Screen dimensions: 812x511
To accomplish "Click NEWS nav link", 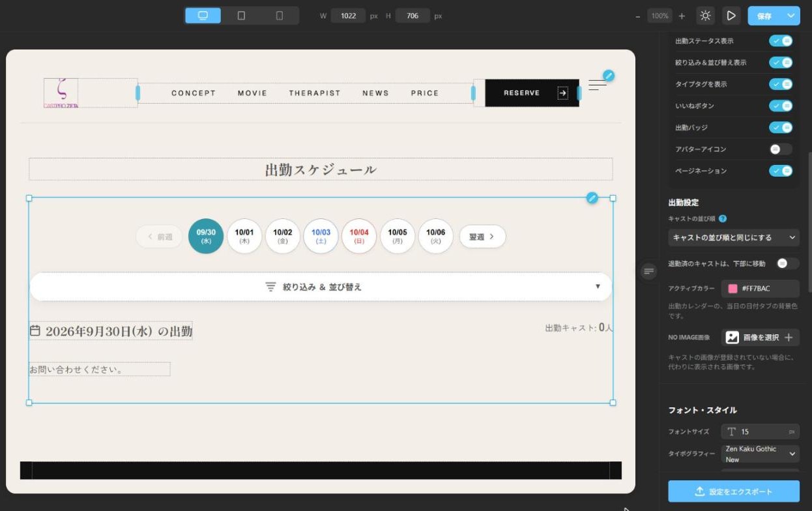I will 375,93.
